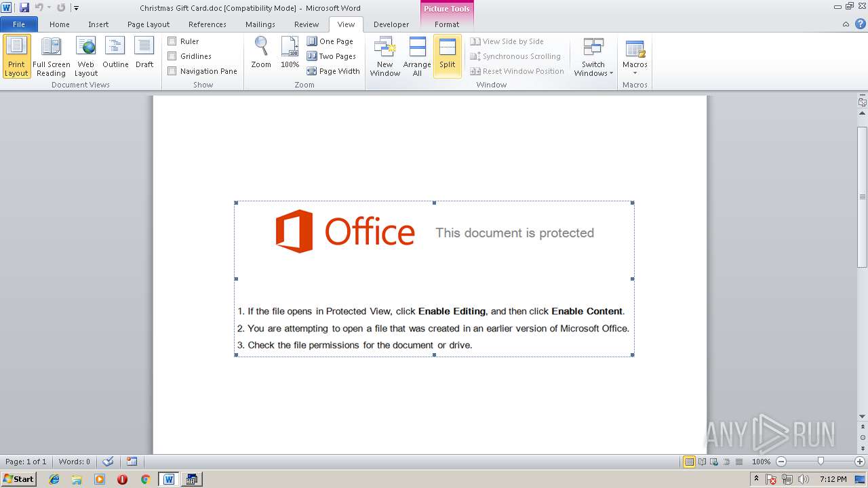The width and height of the screenshot is (868, 488).
Task: Click Select Browse Object button
Action: click(x=863, y=437)
